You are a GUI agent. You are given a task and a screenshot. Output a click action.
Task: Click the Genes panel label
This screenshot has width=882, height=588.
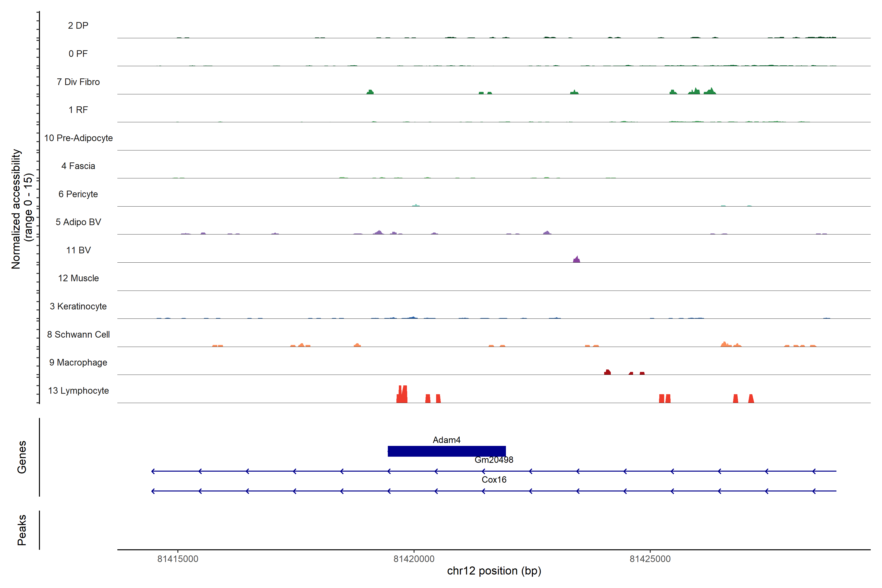pyautogui.click(x=22, y=457)
